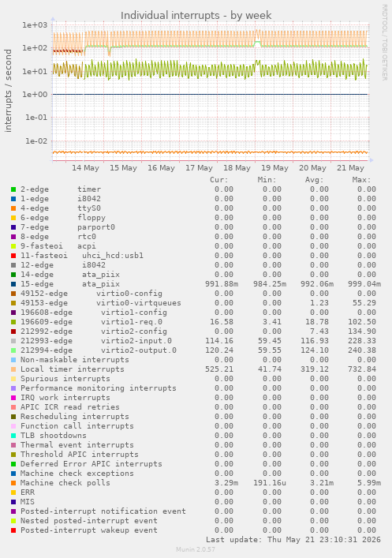Click the cyan TLB shootdowns swatch
The height and width of the screenshot is (558, 392).
coord(13,436)
